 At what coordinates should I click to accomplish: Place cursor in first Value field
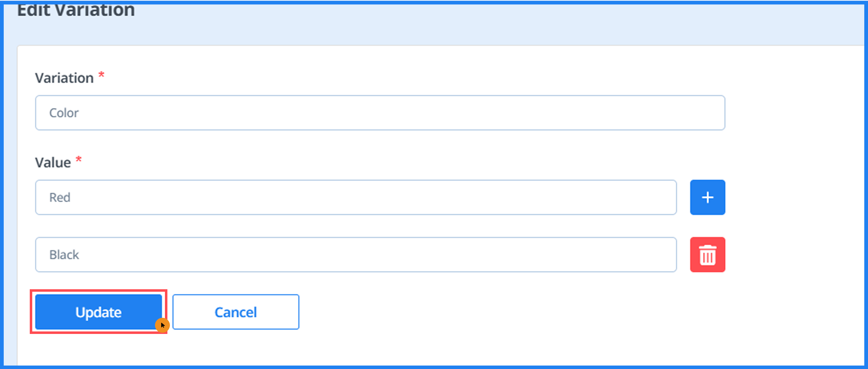[356, 197]
